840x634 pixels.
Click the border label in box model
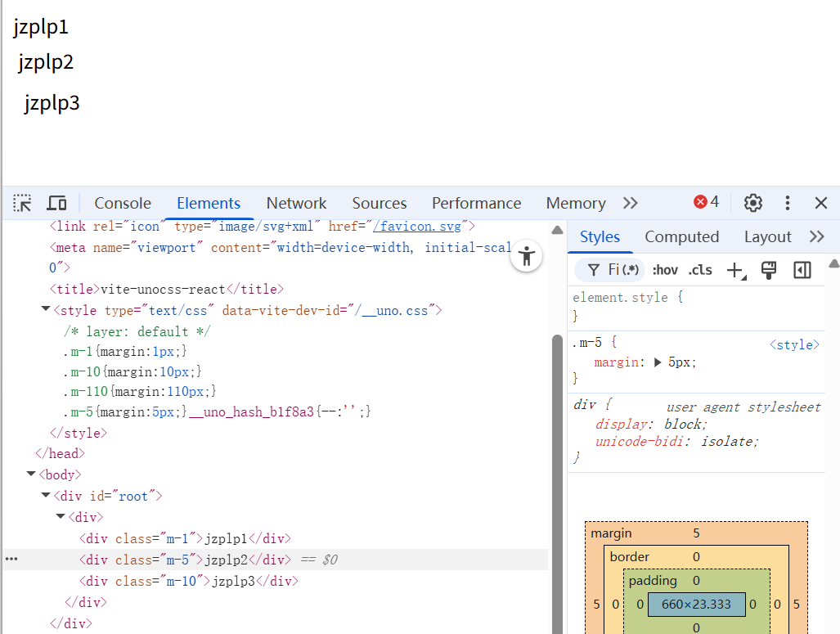(629, 557)
